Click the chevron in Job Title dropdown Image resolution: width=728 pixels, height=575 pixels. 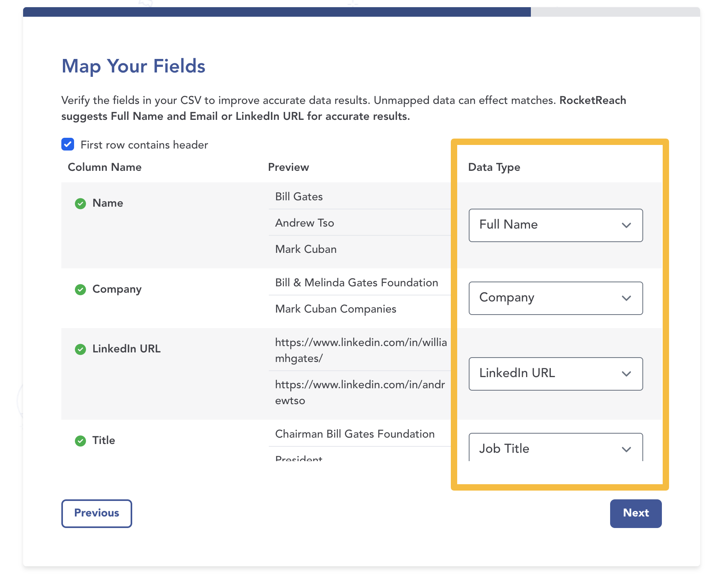(x=626, y=450)
